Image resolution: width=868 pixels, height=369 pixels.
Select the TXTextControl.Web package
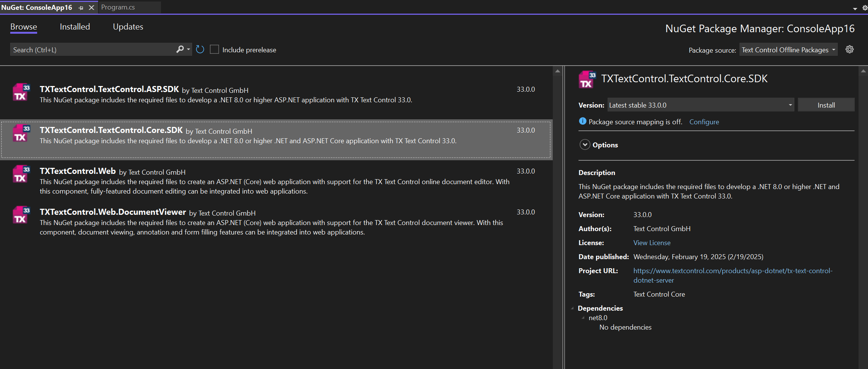[x=276, y=181]
